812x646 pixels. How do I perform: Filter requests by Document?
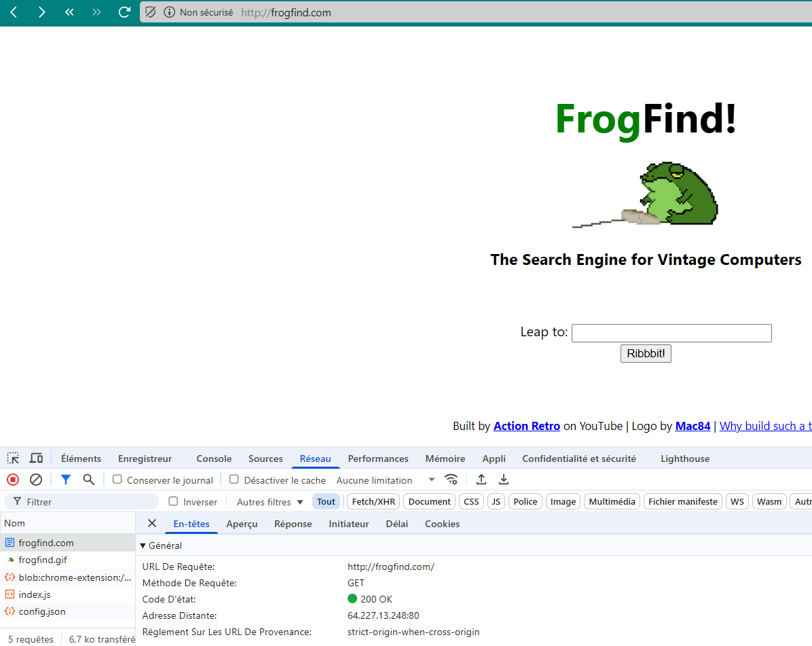[x=429, y=501]
